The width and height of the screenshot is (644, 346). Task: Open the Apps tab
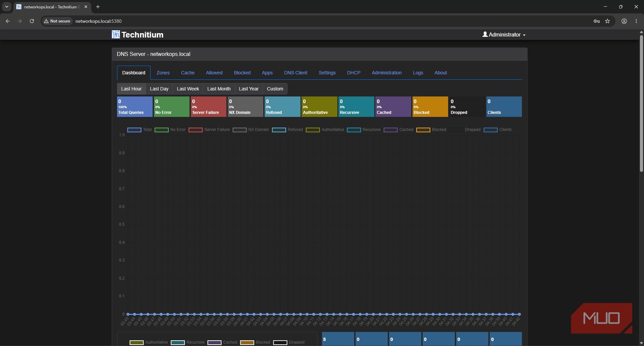coord(267,73)
